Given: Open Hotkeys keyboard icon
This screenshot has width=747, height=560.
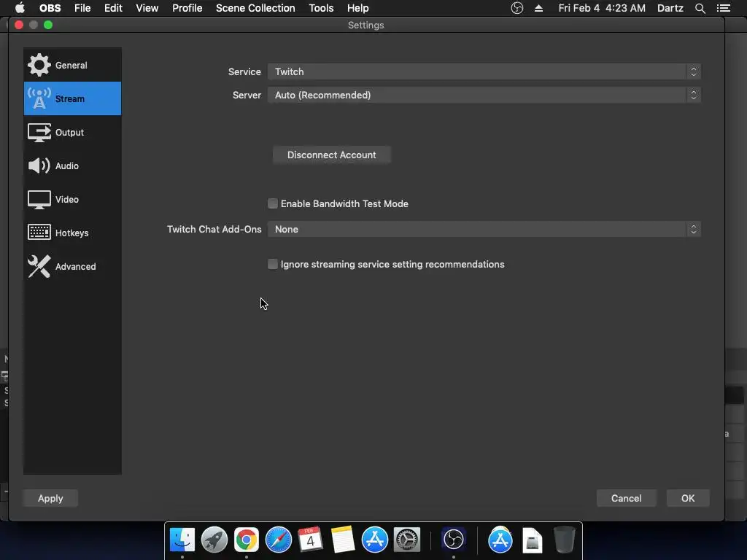Looking at the screenshot, I should [x=39, y=233].
